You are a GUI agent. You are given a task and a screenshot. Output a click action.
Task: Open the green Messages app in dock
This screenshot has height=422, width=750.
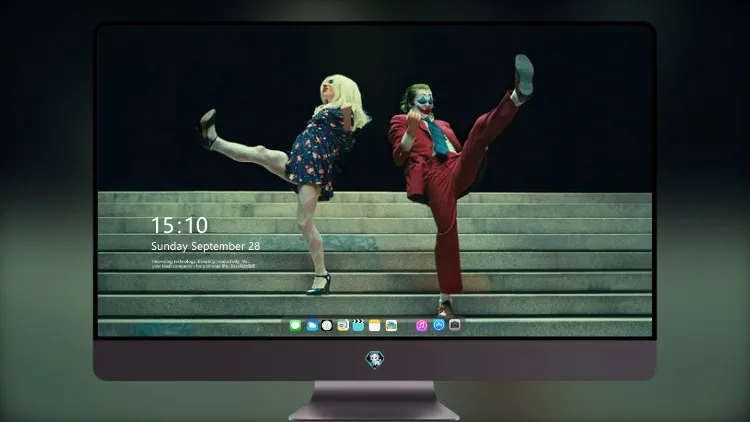(x=295, y=326)
